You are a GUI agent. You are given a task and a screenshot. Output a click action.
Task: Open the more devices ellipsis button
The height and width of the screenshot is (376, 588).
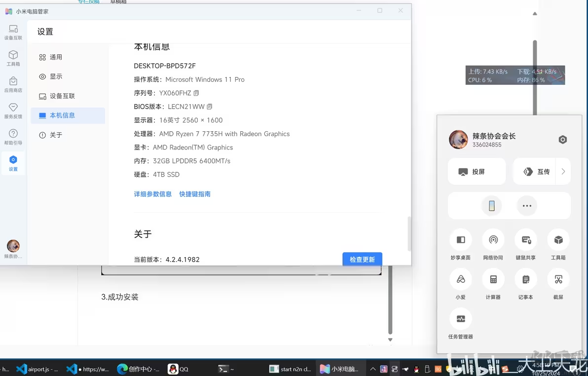click(x=527, y=206)
